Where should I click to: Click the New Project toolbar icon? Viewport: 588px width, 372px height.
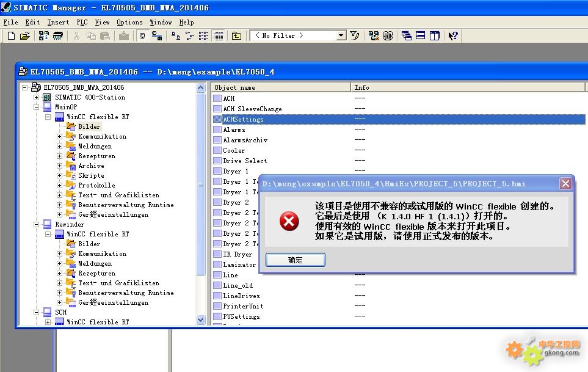pos(11,35)
